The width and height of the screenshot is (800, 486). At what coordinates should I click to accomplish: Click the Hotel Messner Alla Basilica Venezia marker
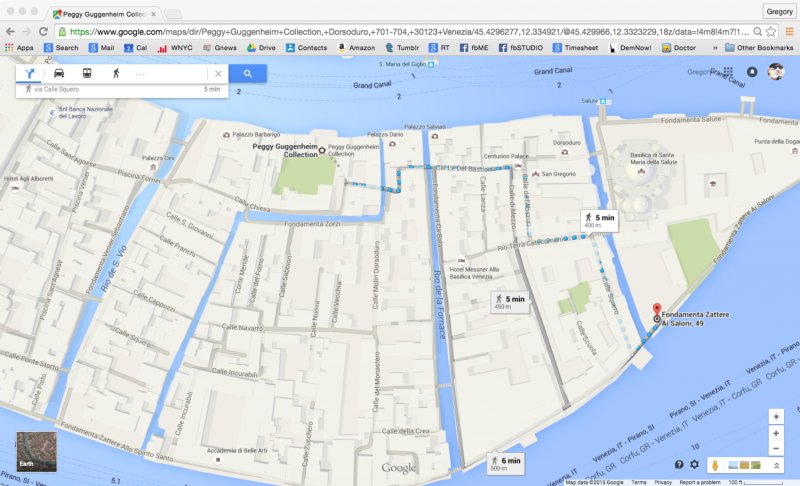[461, 260]
